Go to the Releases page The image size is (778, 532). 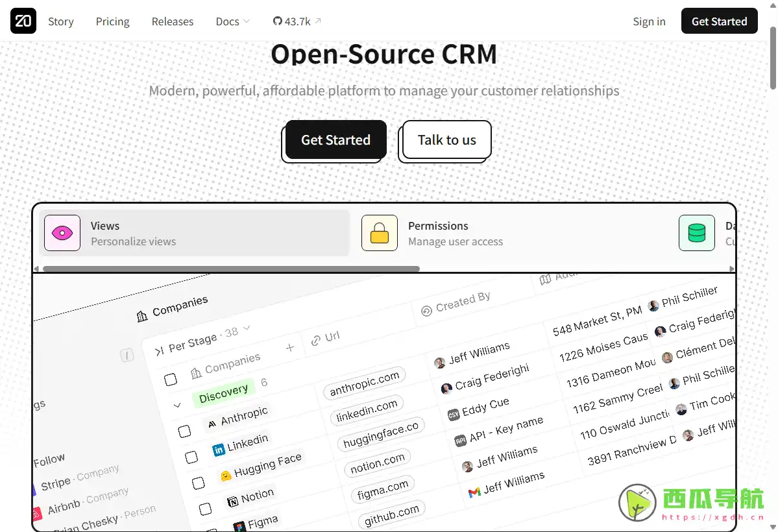172,21
